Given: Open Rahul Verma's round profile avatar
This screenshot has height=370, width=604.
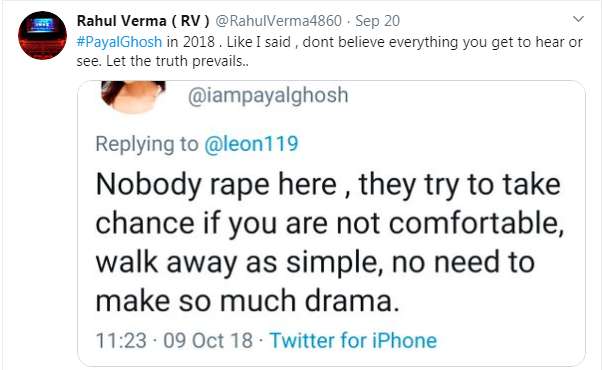Looking at the screenshot, I should (x=42, y=35).
